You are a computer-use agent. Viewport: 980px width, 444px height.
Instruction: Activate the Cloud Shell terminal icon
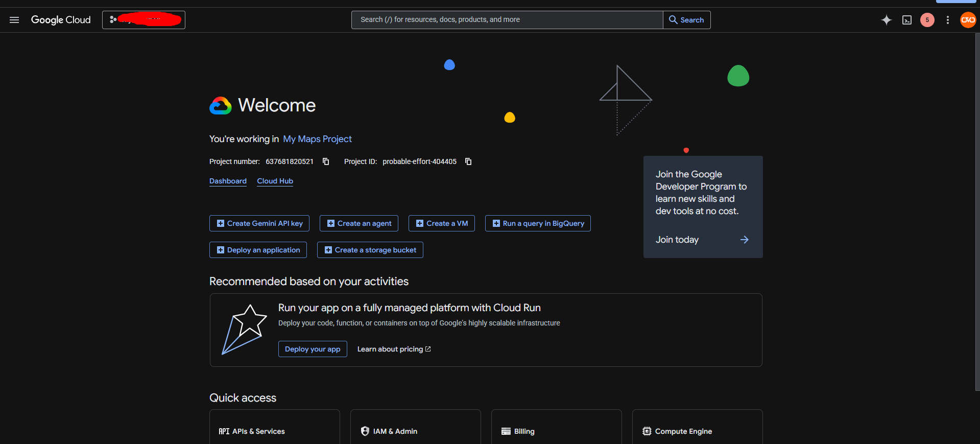pos(907,20)
